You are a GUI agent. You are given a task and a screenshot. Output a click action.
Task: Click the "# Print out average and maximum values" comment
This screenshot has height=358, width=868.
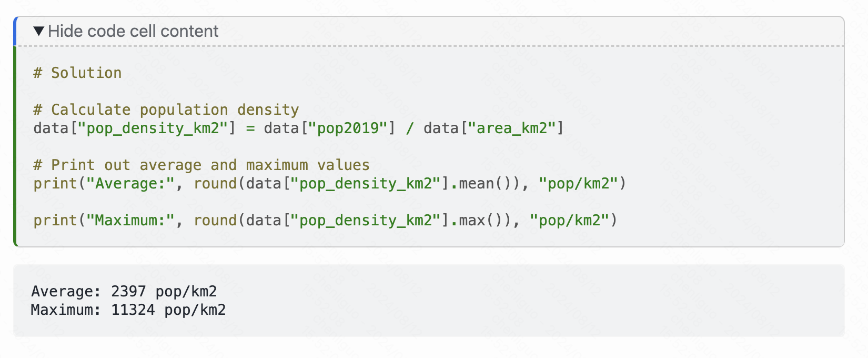point(201,165)
